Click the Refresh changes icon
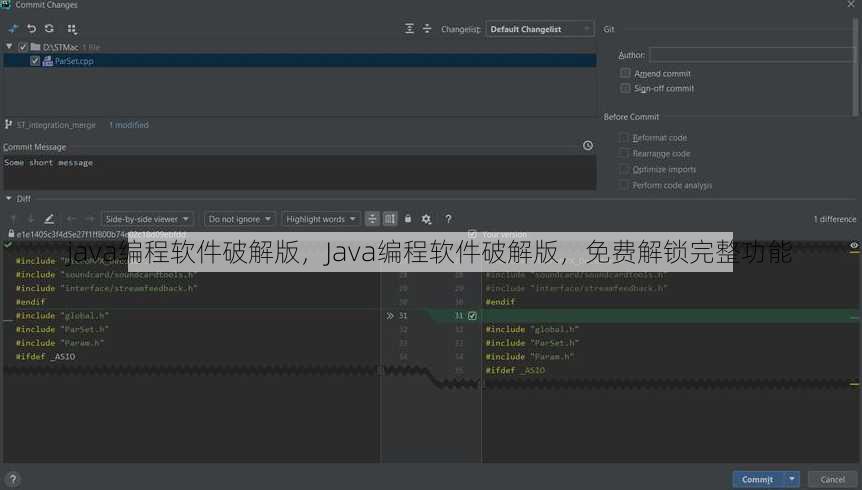Screen dimensions: 862x490 [49, 29]
